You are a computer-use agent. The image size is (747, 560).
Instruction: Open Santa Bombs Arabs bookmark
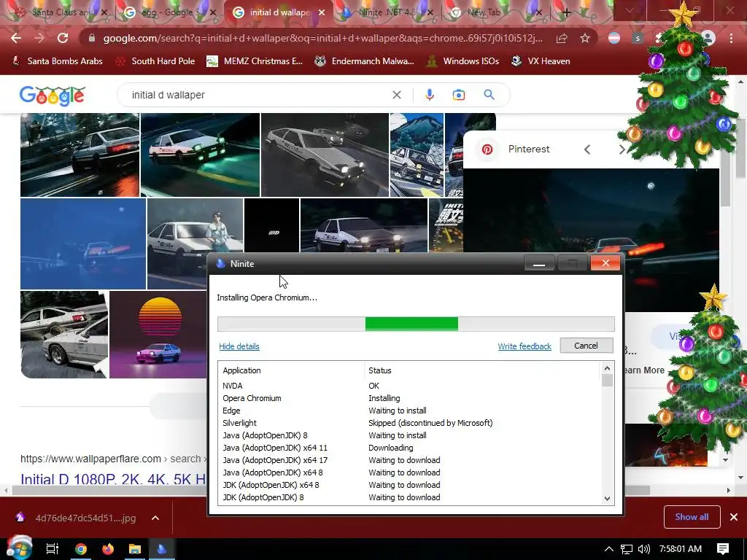(x=57, y=61)
